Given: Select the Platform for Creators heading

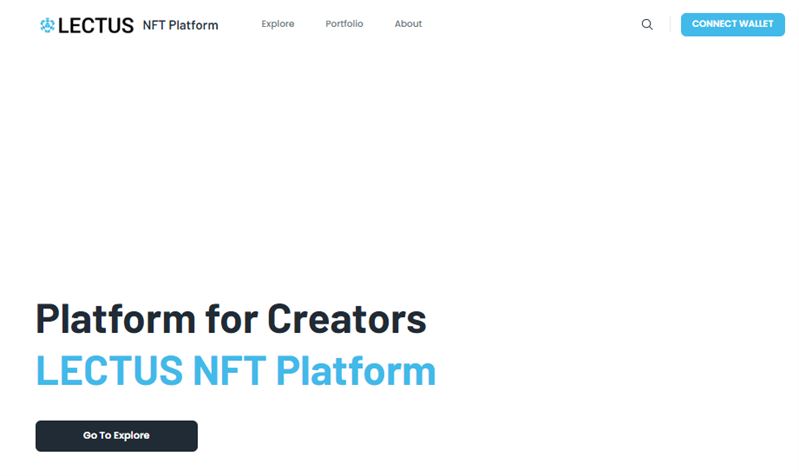Looking at the screenshot, I should coord(231,319).
